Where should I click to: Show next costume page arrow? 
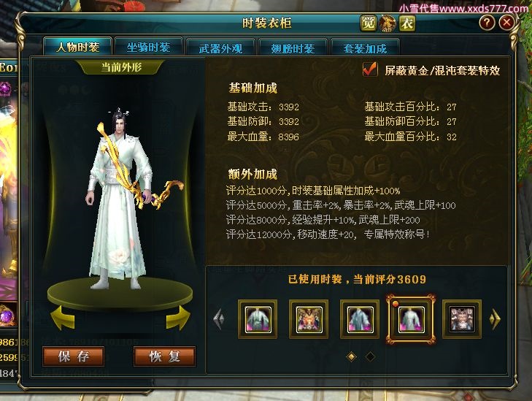coord(495,319)
